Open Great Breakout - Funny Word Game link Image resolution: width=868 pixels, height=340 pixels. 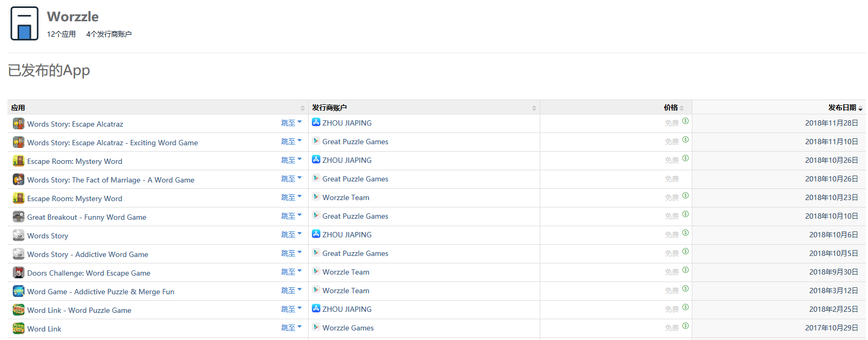pos(87,217)
